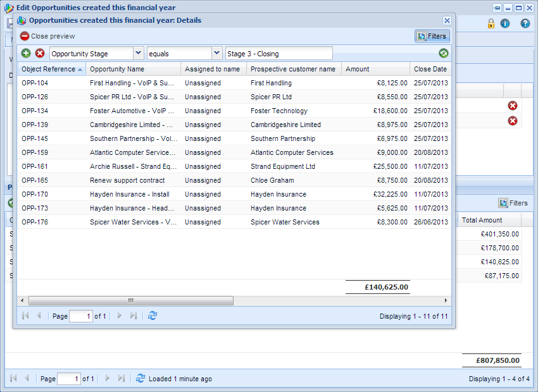The height and width of the screenshot is (392, 538).
Task: Go to next page in bottom pager
Action: click(108, 378)
